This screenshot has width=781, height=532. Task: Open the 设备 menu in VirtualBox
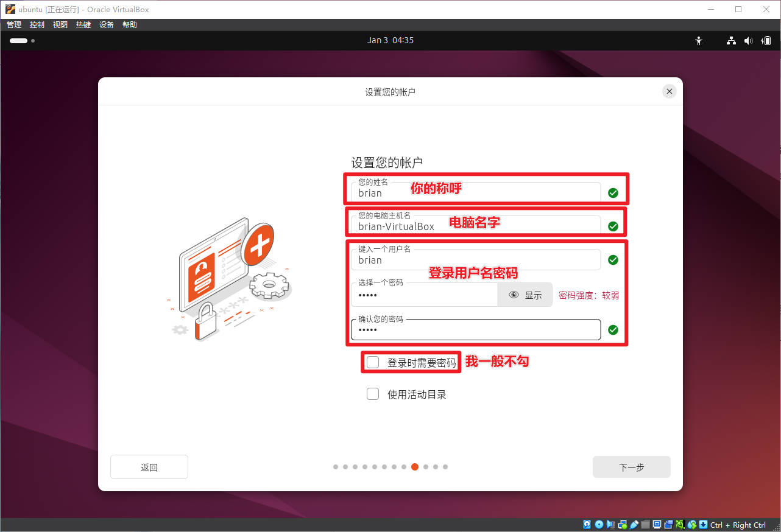[107, 25]
